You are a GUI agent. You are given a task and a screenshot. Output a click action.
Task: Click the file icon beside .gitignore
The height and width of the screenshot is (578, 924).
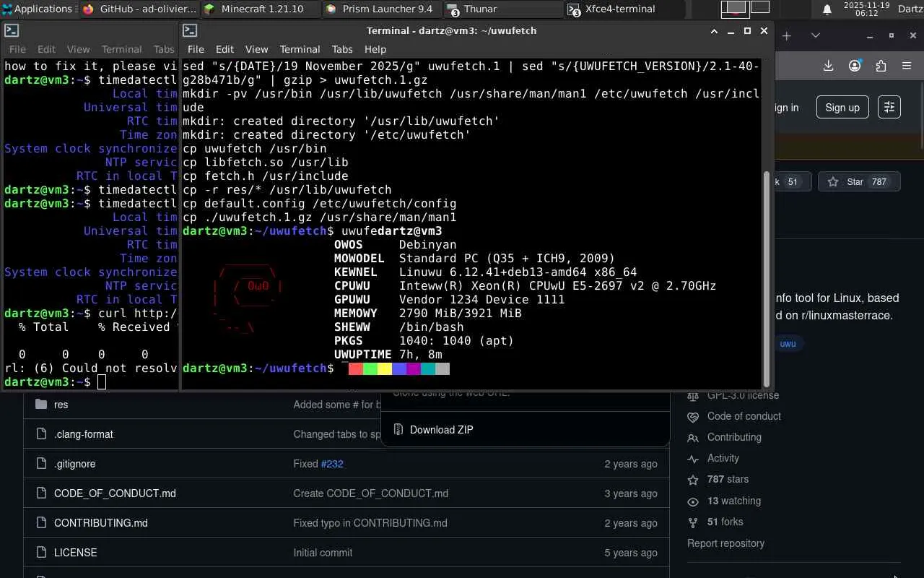pos(41,463)
